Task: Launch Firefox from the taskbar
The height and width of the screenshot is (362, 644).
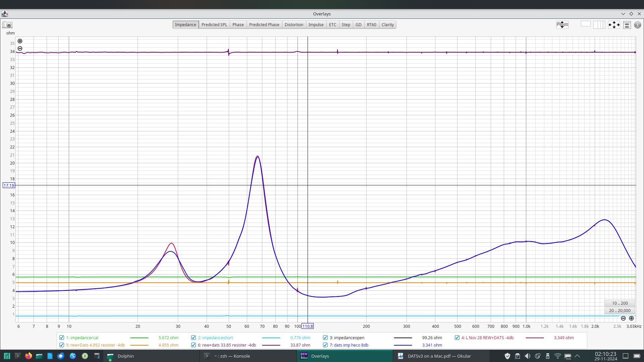Action: 29,356
